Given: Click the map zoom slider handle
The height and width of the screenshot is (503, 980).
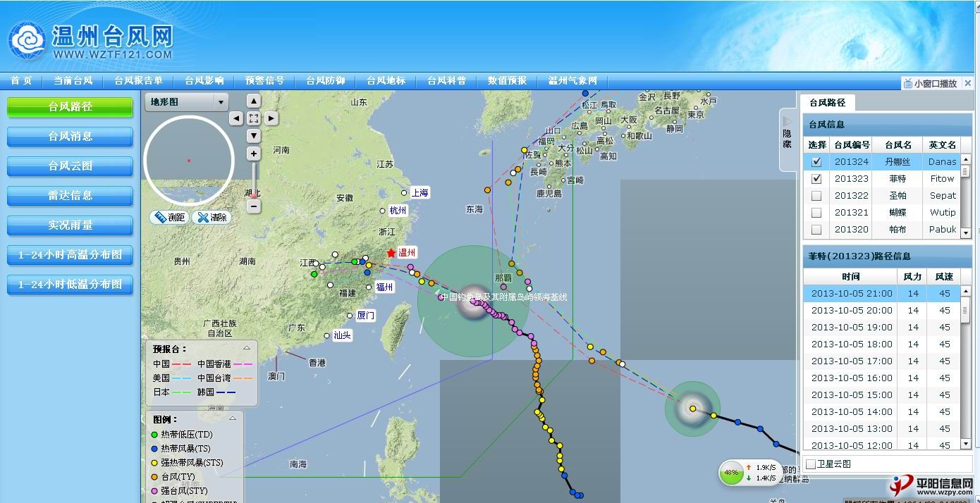Looking at the screenshot, I should (x=254, y=196).
